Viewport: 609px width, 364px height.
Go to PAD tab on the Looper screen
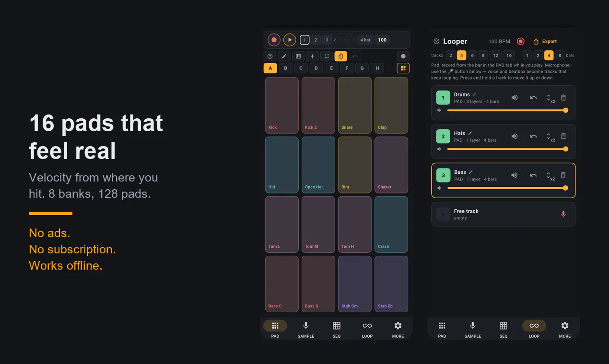tap(442, 330)
